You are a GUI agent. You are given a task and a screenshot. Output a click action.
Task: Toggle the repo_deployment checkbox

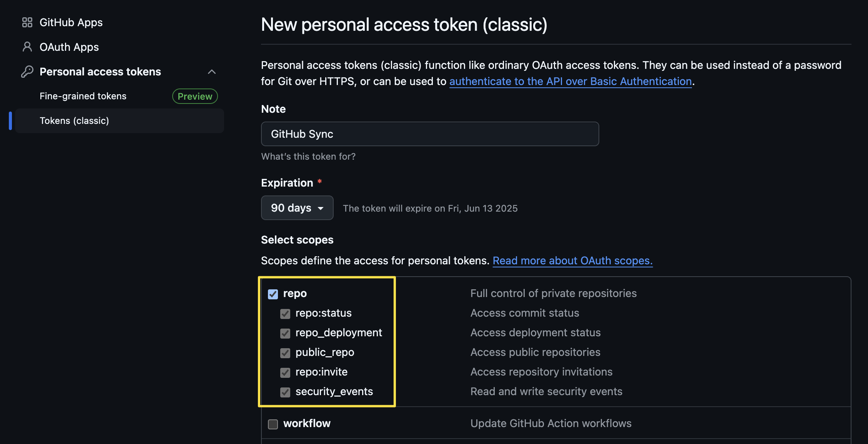tap(285, 333)
